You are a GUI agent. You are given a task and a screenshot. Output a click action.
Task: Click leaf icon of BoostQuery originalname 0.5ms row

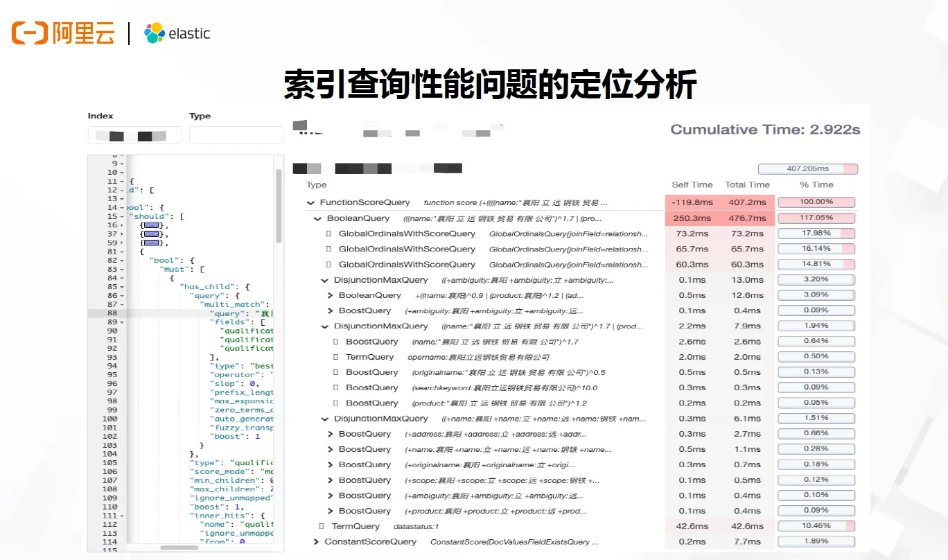pos(336,372)
